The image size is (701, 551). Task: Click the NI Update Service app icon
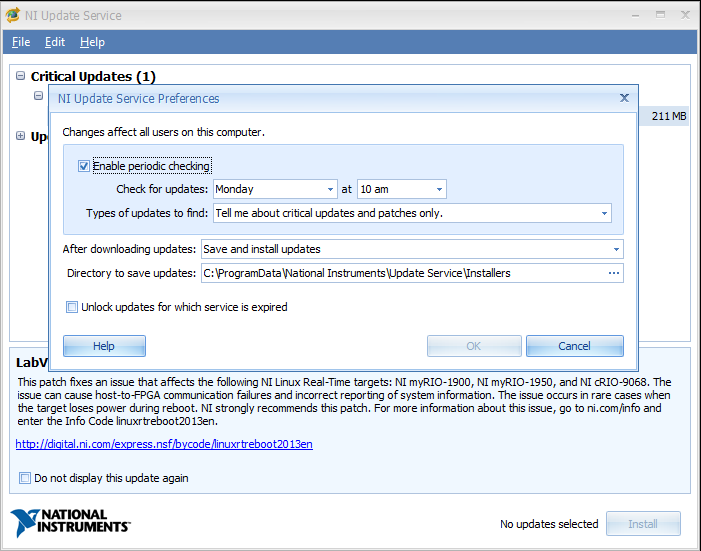click(x=13, y=15)
